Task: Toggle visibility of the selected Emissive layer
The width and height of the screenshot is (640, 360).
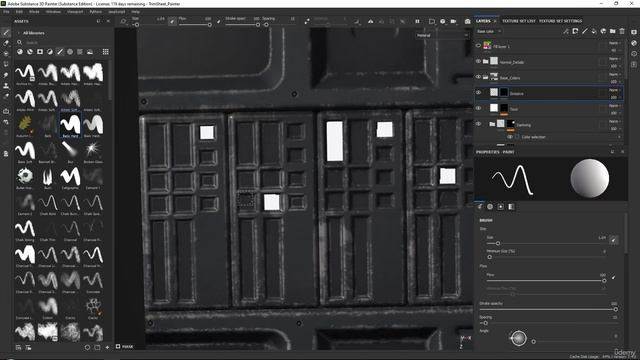Action: [478, 93]
